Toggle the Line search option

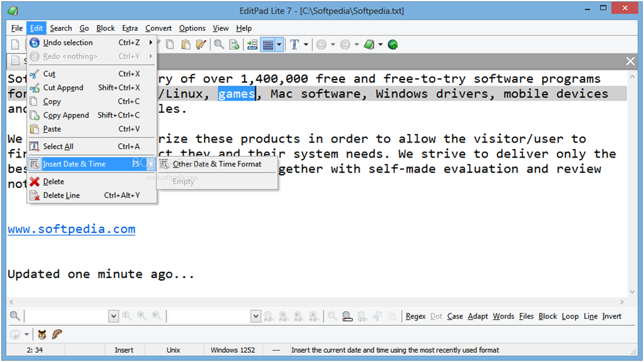click(x=591, y=316)
